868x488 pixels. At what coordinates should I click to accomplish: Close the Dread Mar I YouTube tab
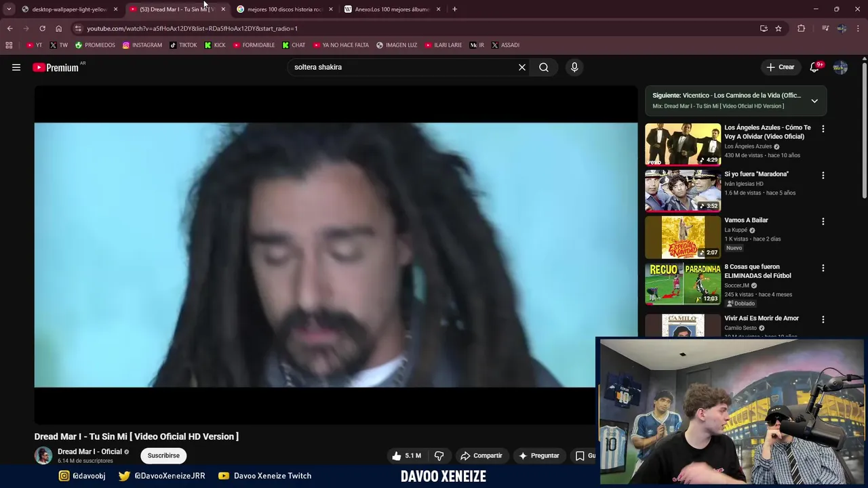[223, 9]
